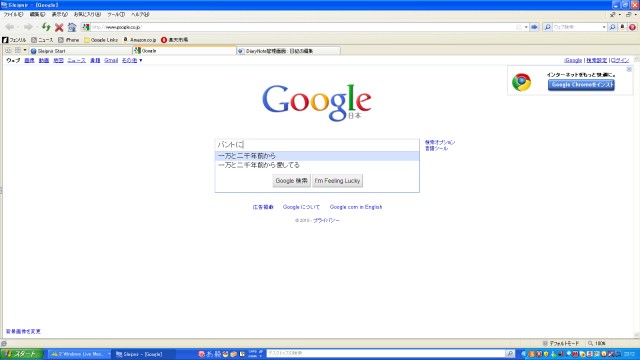Open the Google について link
Screen dimensions: 640x360
(x=301, y=207)
